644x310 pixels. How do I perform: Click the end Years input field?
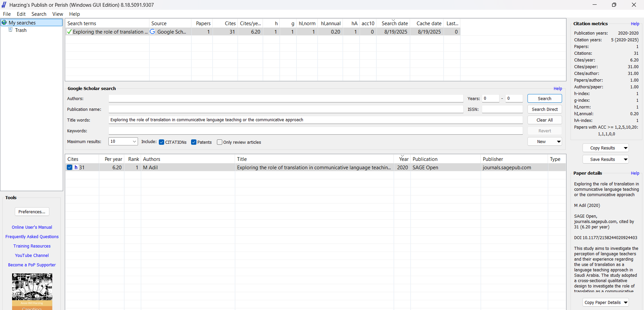514,98
